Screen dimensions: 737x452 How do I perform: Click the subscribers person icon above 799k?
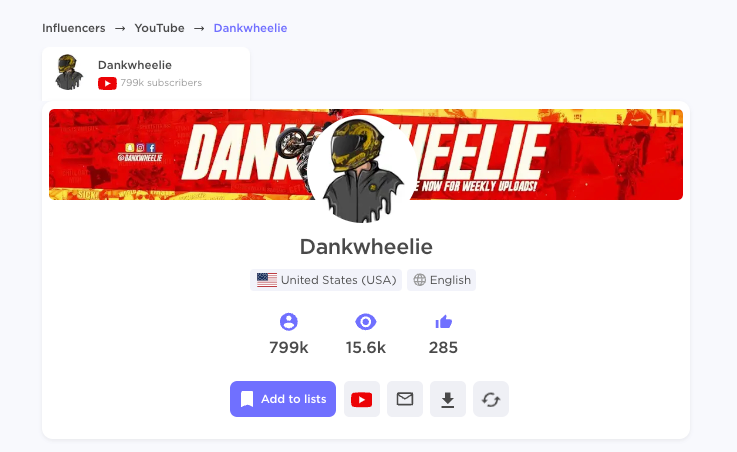tap(289, 322)
